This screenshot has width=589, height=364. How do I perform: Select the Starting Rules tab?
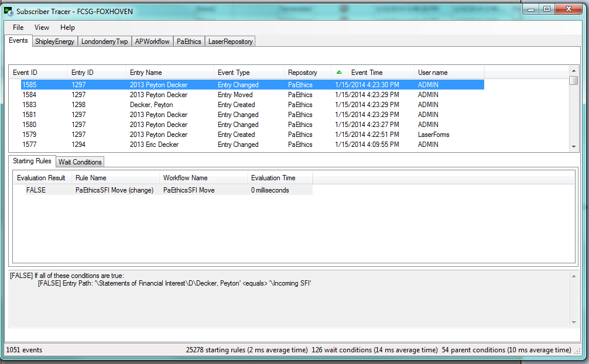pyautogui.click(x=32, y=161)
